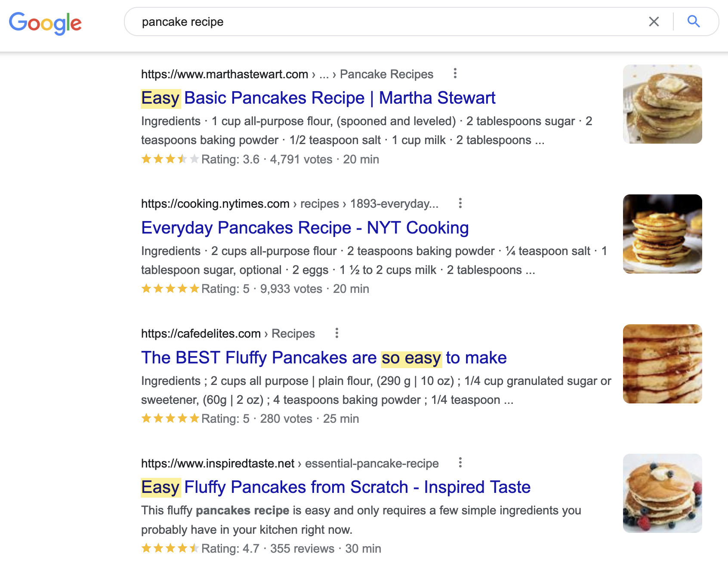Click the search magnifier icon
This screenshot has height=566, width=728.
point(693,21)
